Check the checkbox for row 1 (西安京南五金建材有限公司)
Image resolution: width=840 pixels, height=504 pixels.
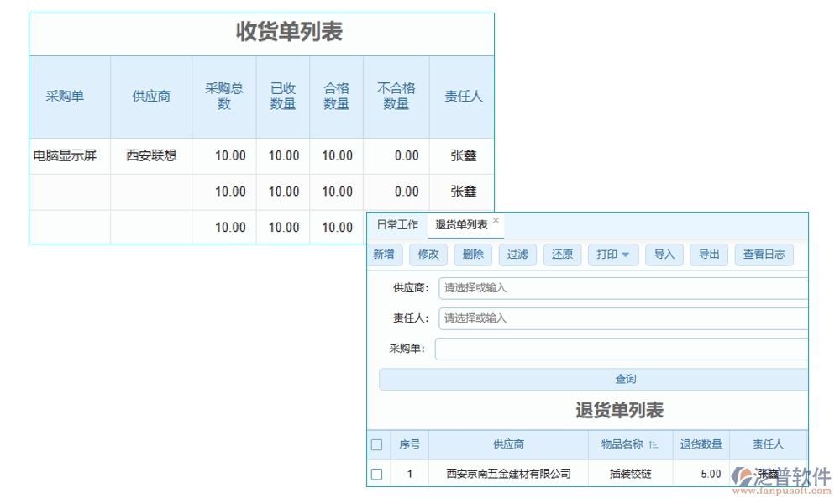(x=376, y=473)
